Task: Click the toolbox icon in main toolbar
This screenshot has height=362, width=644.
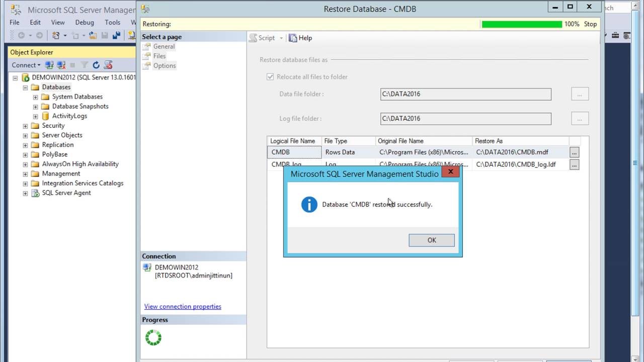Action: point(615,35)
